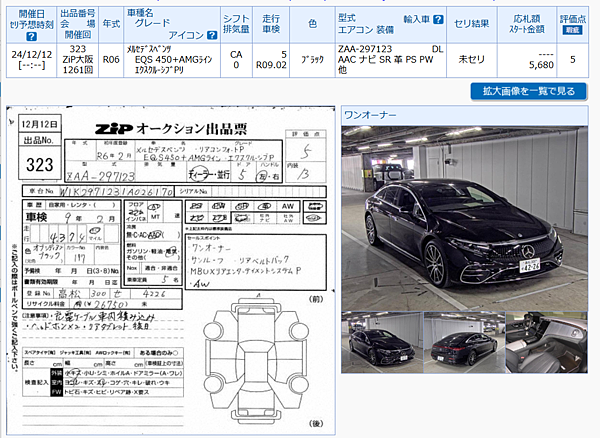Open the main black Mercedes photo
600x438 pixels.
click(465, 218)
